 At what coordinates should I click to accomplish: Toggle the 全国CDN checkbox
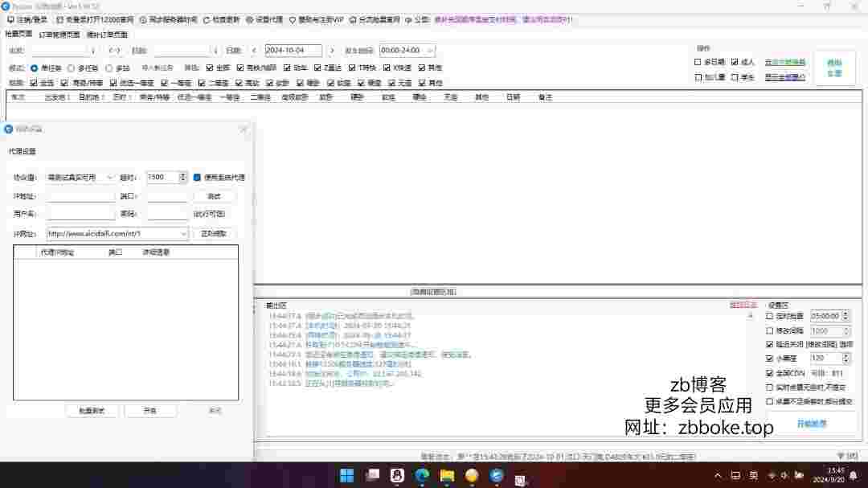[x=769, y=373]
